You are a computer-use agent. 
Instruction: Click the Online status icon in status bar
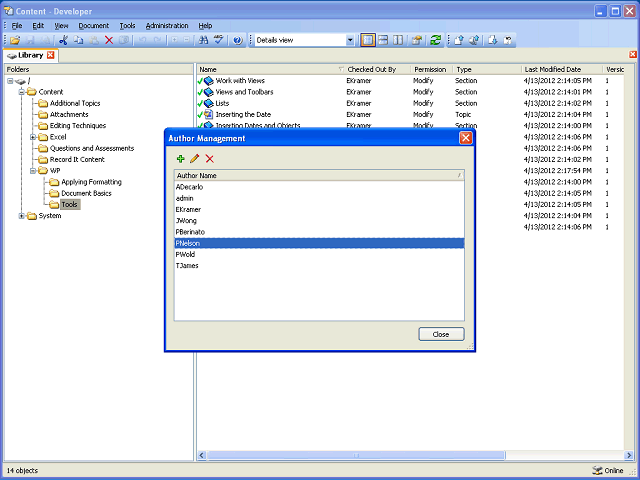click(x=597, y=471)
